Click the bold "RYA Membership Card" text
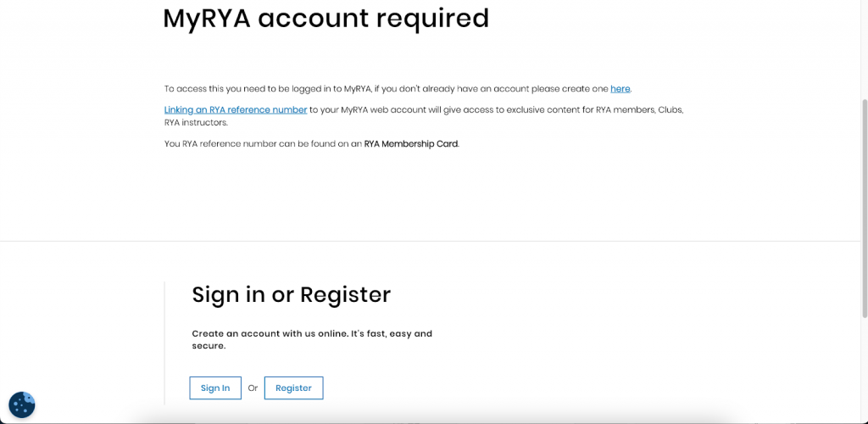This screenshot has width=868, height=424. pos(411,144)
